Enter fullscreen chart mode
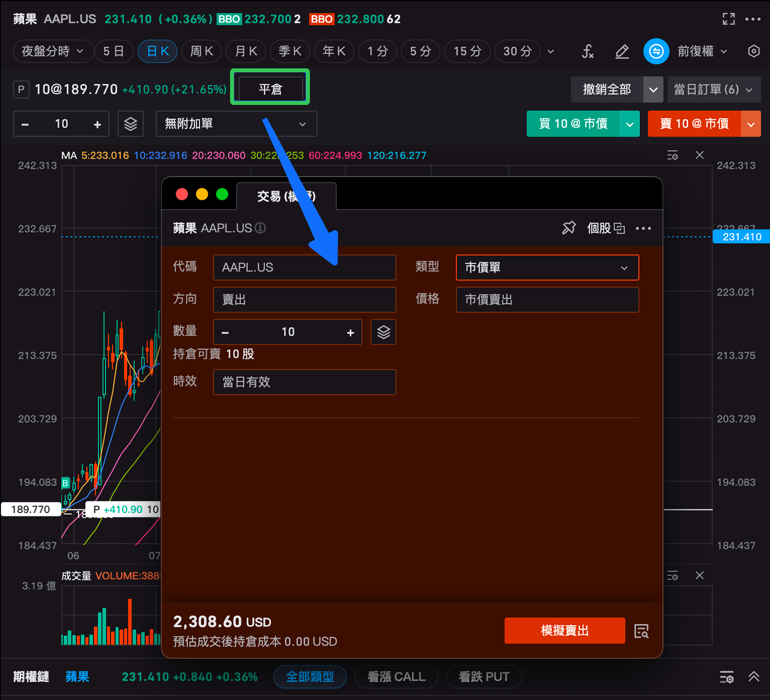The width and height of the screenshot is (770, 700). (x=729, y=19)
